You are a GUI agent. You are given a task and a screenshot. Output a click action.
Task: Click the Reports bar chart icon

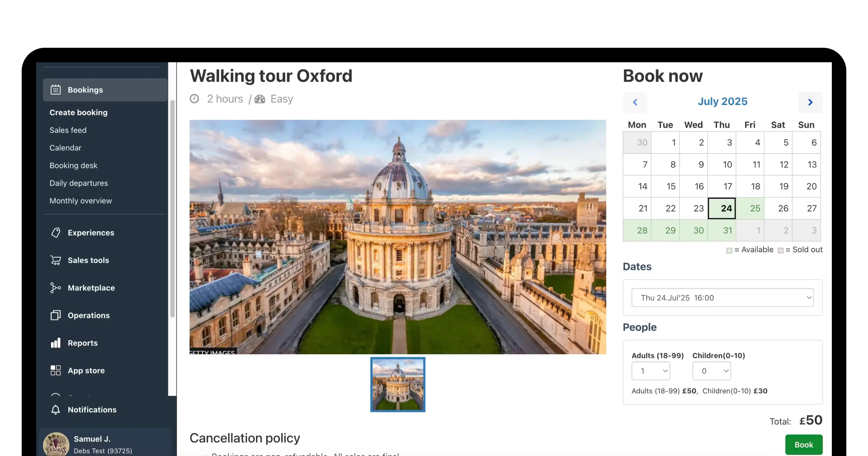point(55,343)
